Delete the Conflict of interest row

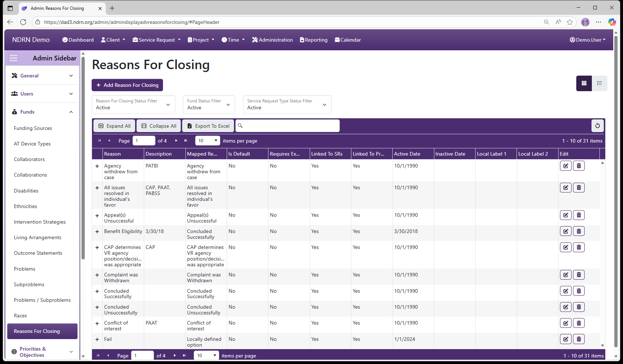point(578,323)
